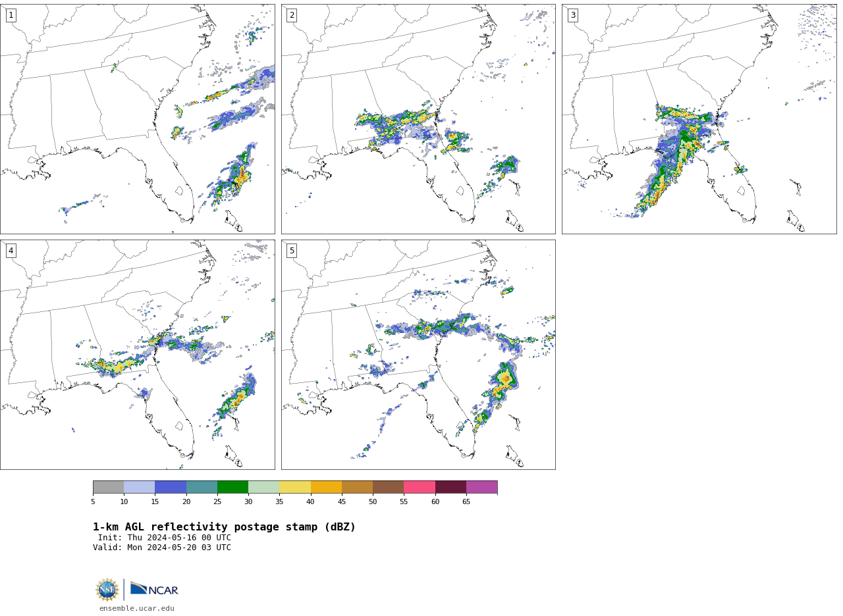843x616 pixels.
Task: Click the pink 55-60 dBZ swatch
Action: click(x=420, y=487)
